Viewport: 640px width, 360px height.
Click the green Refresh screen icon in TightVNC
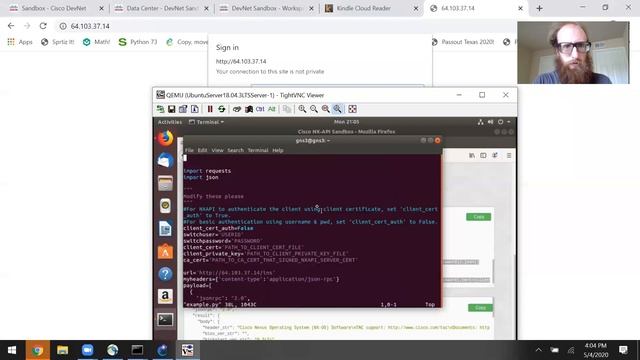[222, 109]
